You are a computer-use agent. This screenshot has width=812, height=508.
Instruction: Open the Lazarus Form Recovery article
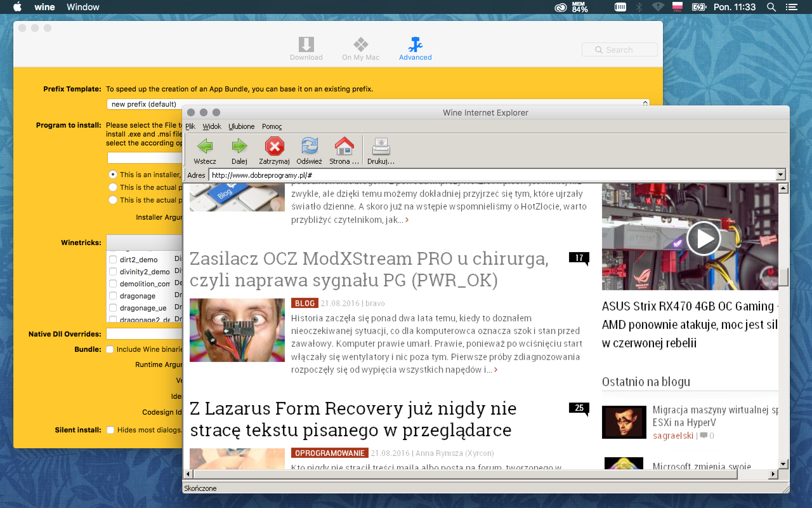click(x=353, y=418)
